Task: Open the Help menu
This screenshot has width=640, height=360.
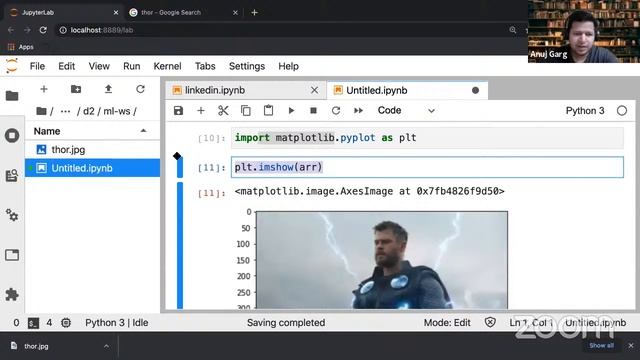Action: click(289, 66)
